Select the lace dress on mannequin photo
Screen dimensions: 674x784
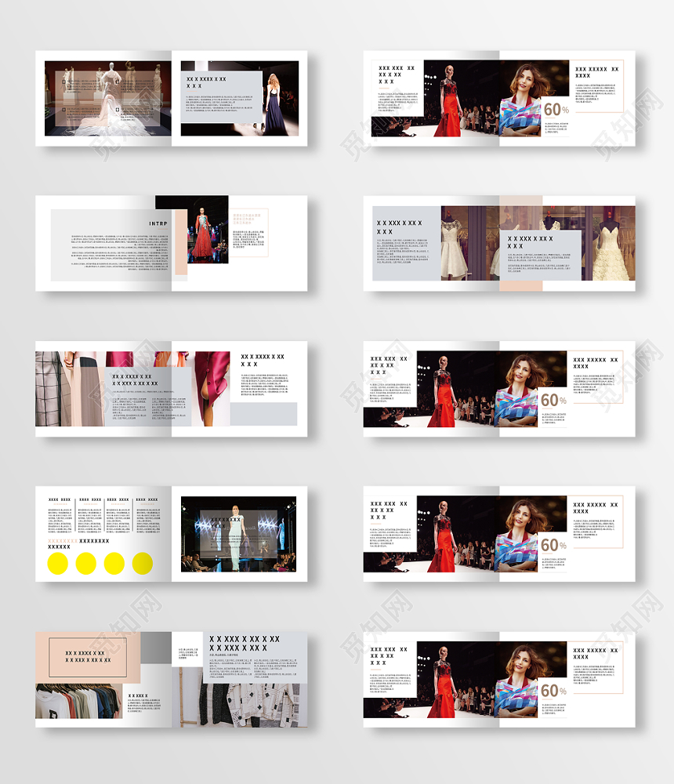455,243
